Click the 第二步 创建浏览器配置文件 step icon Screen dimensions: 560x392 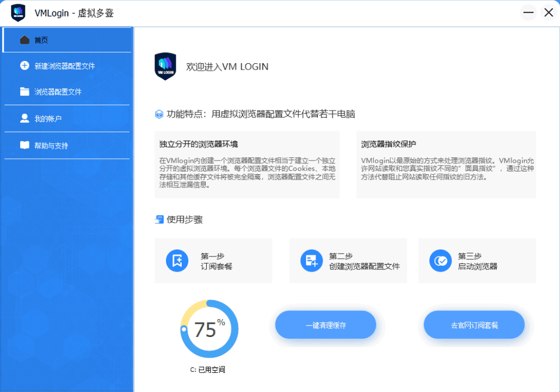[311, 261]
